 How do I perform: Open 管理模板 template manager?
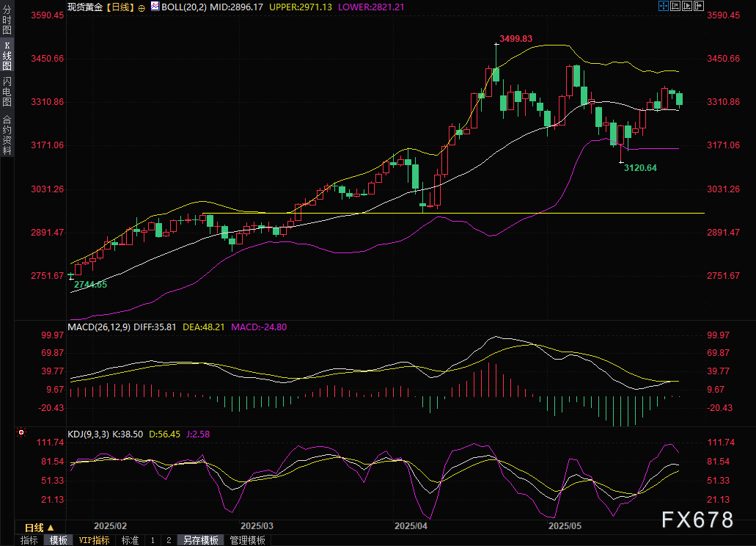click(x=247, y=540)
